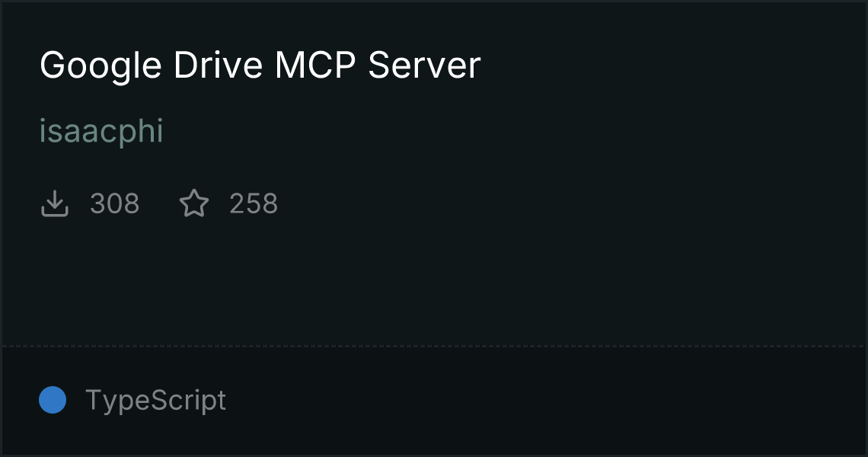Select the blue TypeScript language dot

tap(53, 400)
